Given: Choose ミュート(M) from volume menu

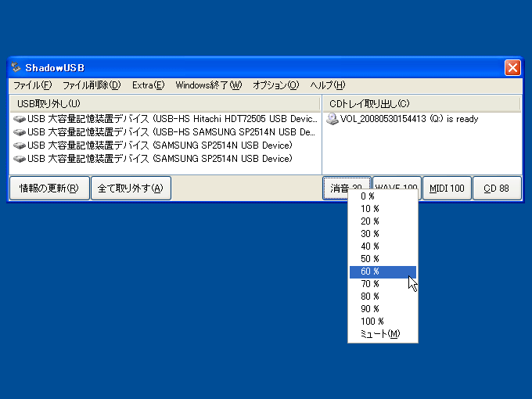Looking at the screenshot, I should coord(383,334).
